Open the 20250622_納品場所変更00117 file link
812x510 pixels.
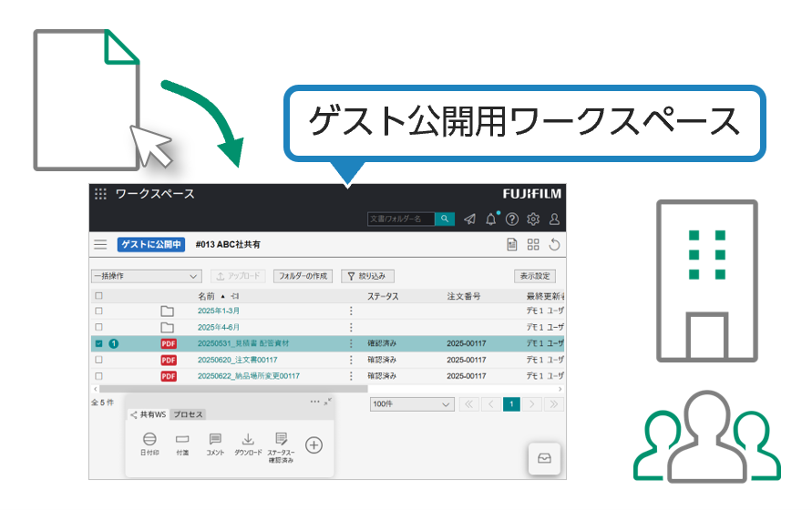click(x=249, y=376)
